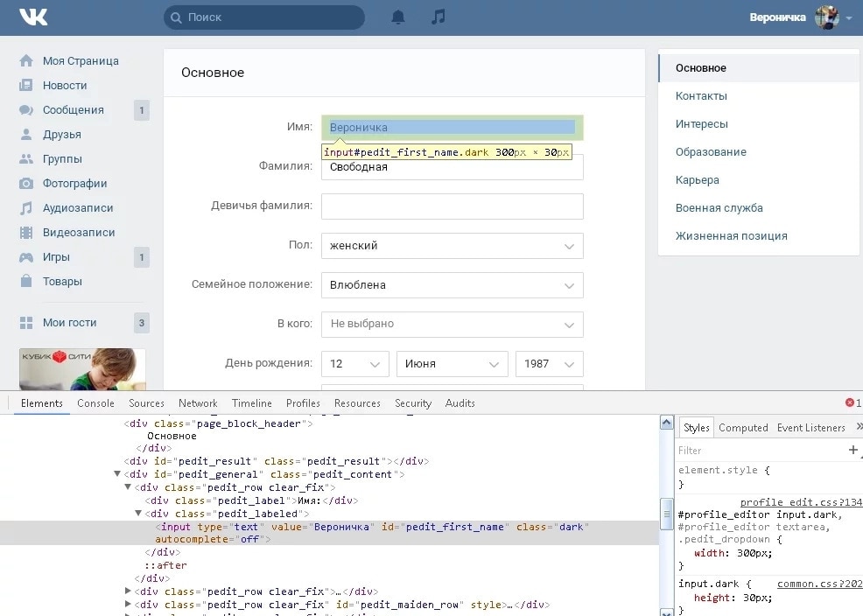Screen dimensions: 863x616
Task: Switch to the Timeline DevTools tab
Action: tap(251, 403)
